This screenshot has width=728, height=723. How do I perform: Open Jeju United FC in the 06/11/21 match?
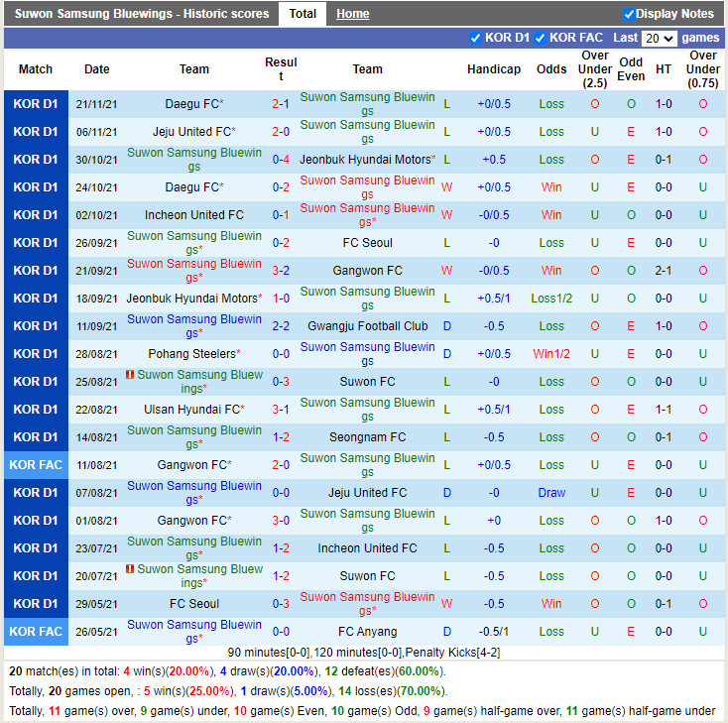(x=191, y=132)
